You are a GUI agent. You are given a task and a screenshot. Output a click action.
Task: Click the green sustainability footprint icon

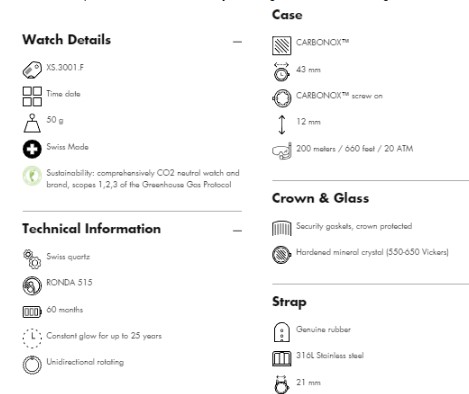pyautogui.click(x=32, y=176)
